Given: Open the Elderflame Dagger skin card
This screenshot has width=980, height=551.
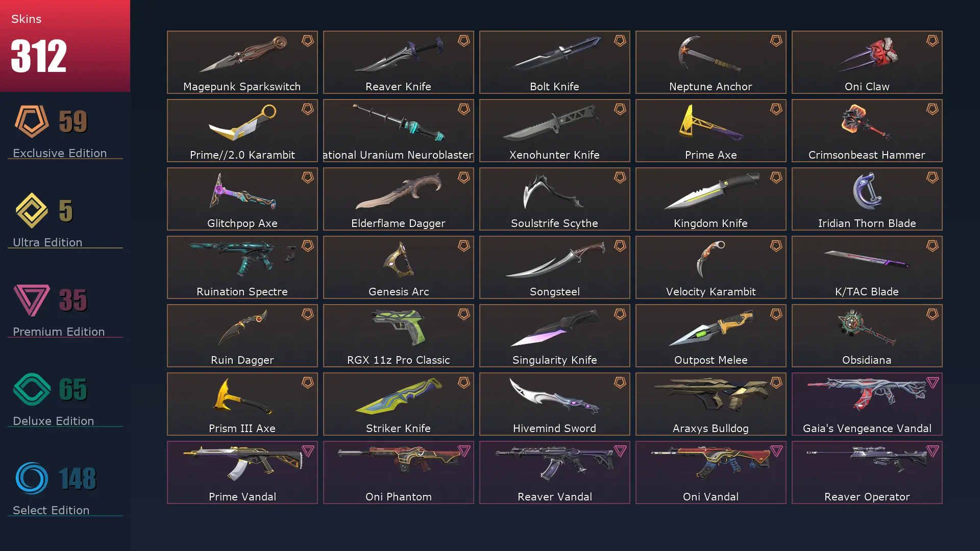Looking at the screenshot, I should click(x=399, y=199).
